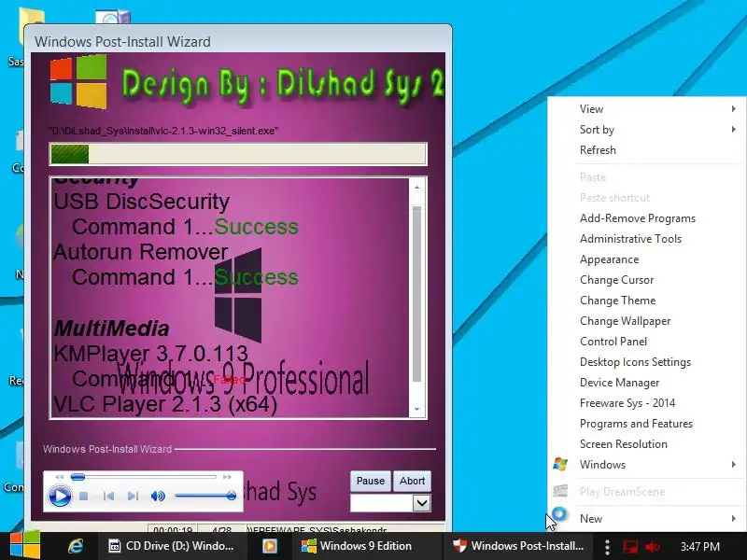Screen dimensions: 747x560
Task: Click the Windows Post-Install taskbar button
Action: [x=518, y=546]
